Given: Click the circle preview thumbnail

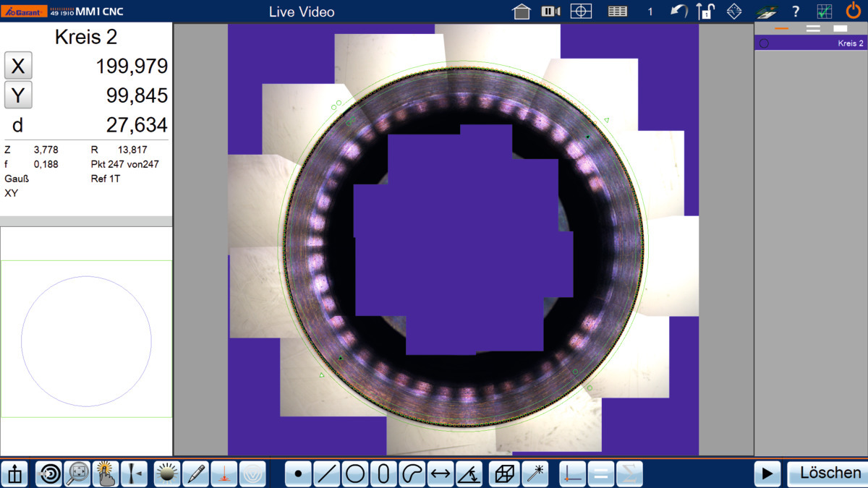Looking at the screenshot, I should 86,340.
